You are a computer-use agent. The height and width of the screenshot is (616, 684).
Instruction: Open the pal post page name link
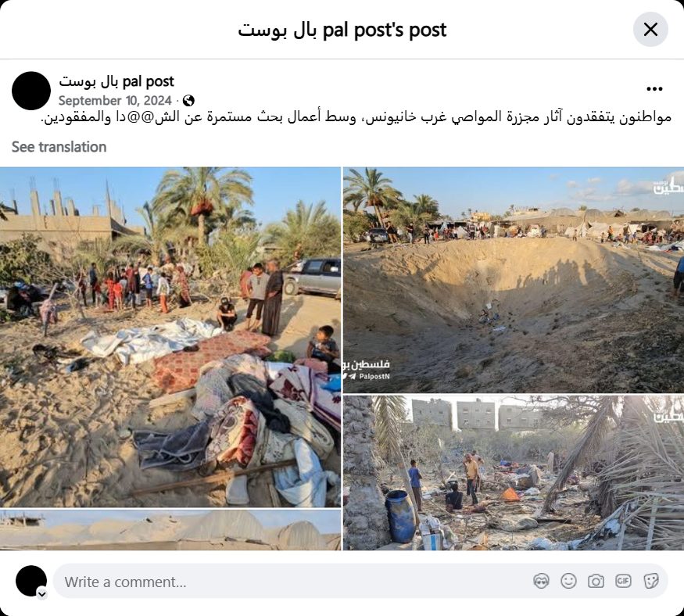click(116, 81)
